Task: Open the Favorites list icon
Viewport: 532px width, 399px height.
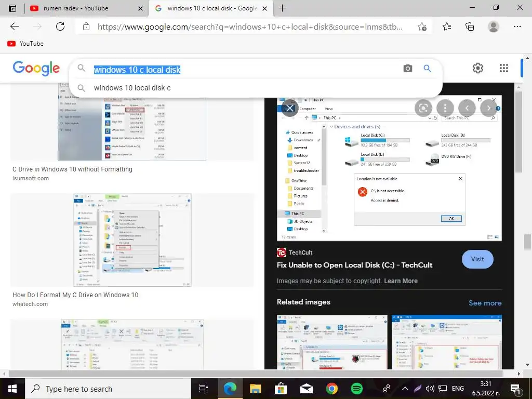Action: [x=447, y=26]
